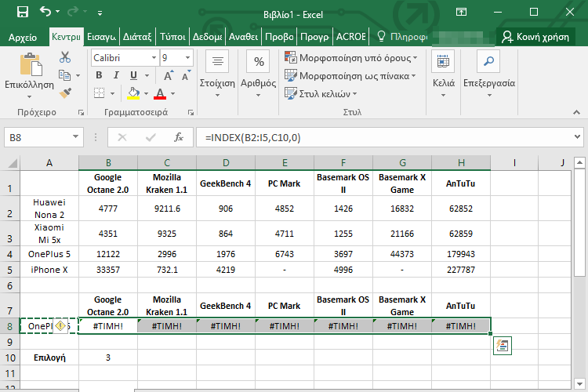
Task: Click the error warning diamond icon
Action: [60, 325]
